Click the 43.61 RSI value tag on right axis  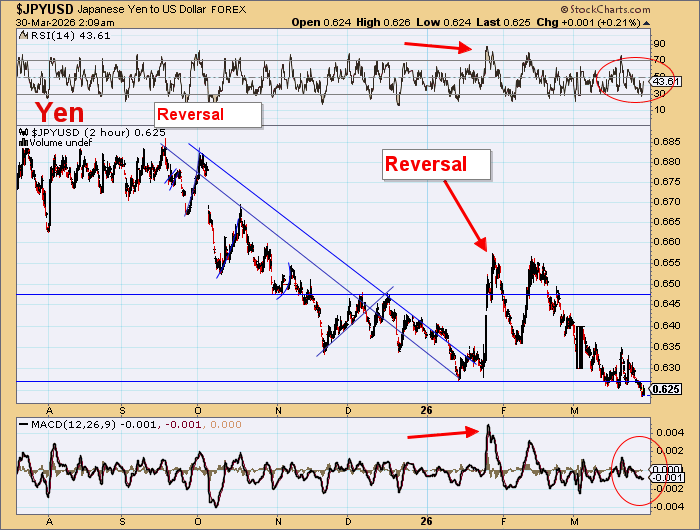[x=666, y=80]
